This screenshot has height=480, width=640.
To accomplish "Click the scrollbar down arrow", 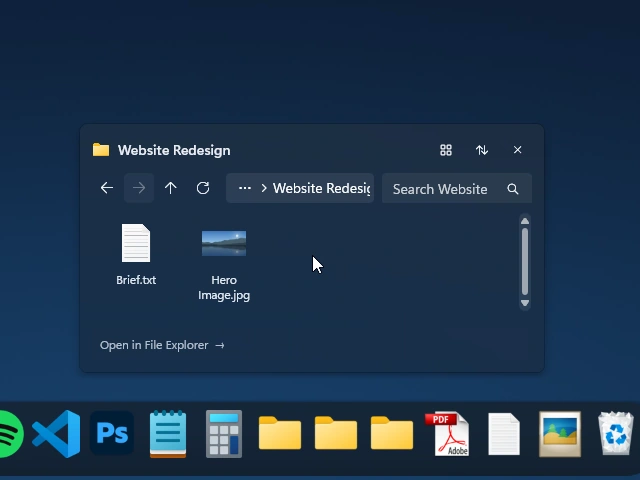I will tap(525, 303).
